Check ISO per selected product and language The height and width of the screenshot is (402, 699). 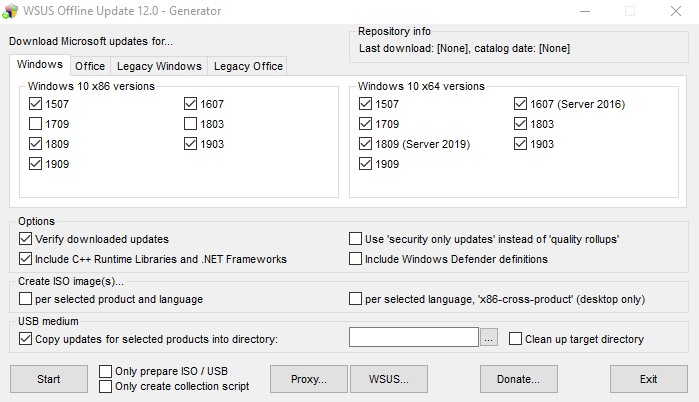(x=25, y=299)
